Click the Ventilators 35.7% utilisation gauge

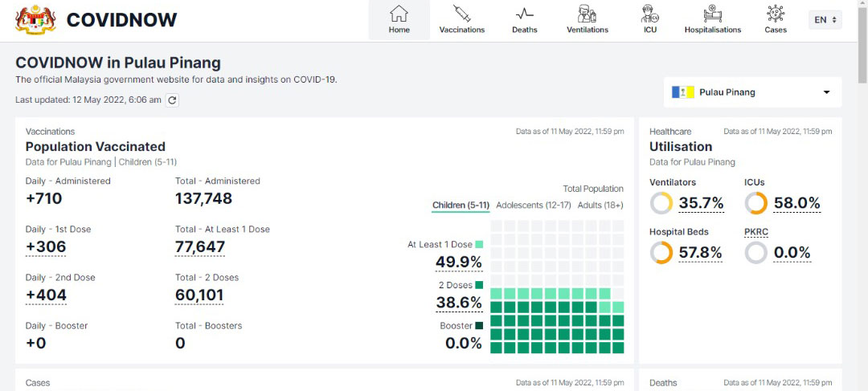pos(661,203)
